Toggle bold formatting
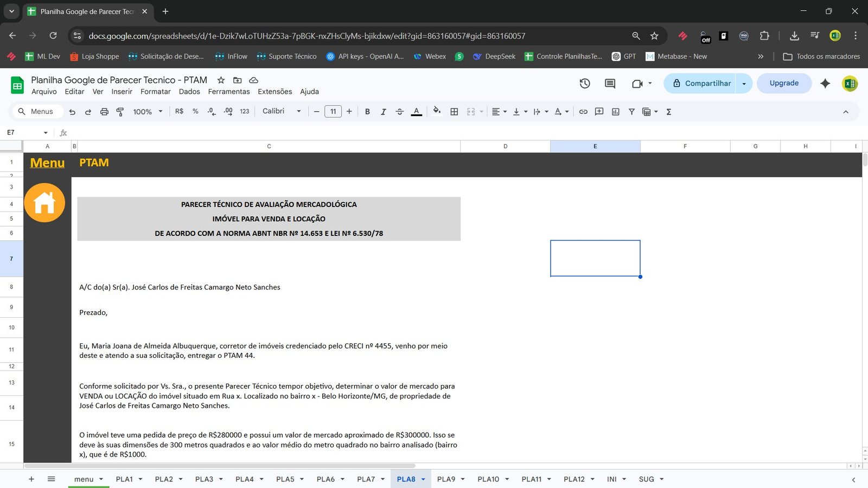 367,112
